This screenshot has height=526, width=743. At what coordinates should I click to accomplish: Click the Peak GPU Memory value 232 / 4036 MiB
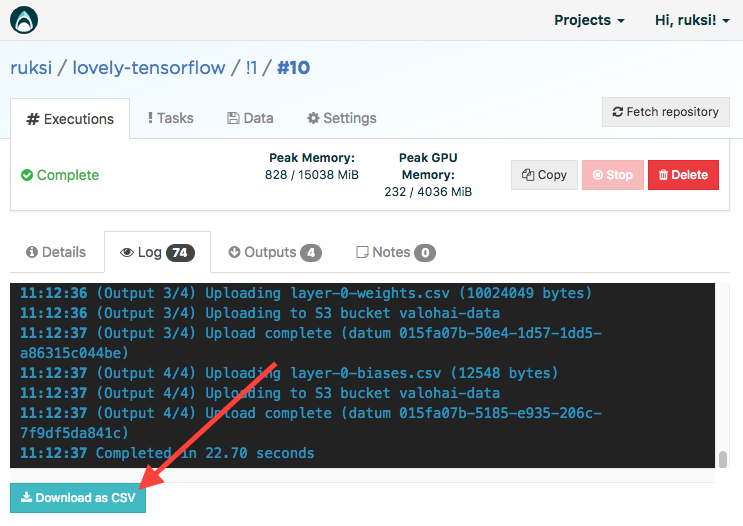click(428, 192)
